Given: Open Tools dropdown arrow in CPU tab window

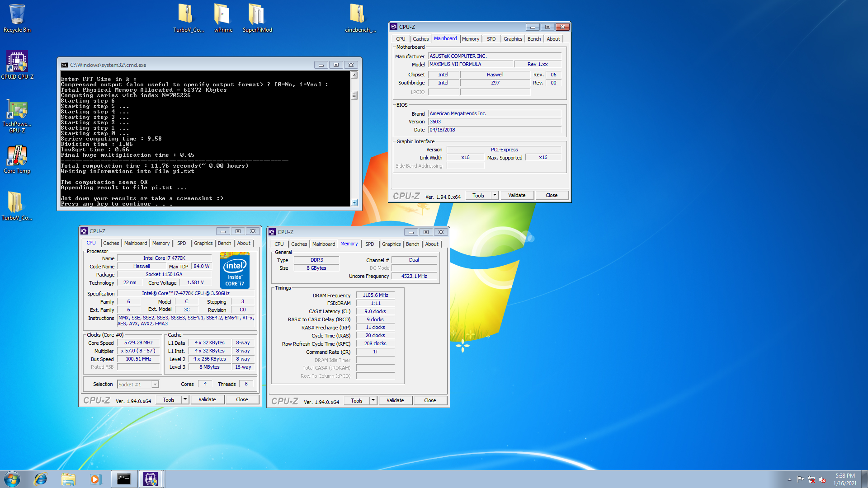Looking at the screenshot, I should coord(185,399).
